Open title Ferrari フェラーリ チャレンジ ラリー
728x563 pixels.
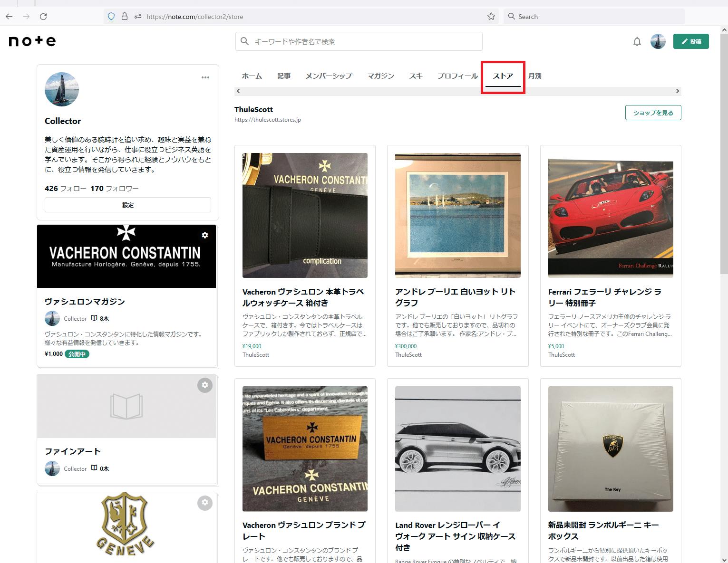coord(605,297)
